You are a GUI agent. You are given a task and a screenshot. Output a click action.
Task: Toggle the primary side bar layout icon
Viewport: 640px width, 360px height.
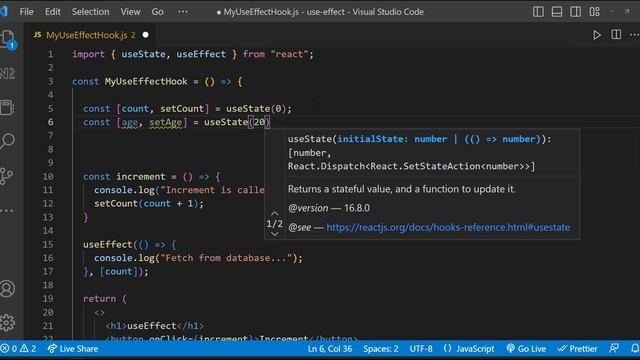tap(538, 12)
